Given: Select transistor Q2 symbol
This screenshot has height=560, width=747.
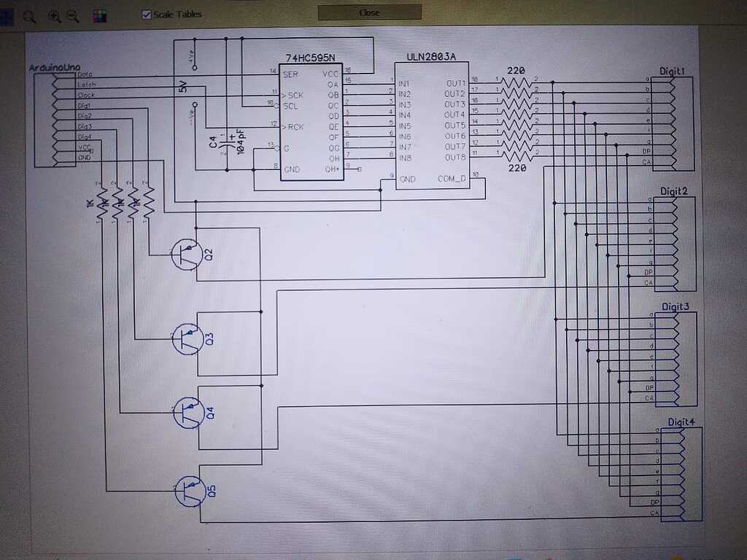Looking at the screenshot, I should tap(186, 256).
